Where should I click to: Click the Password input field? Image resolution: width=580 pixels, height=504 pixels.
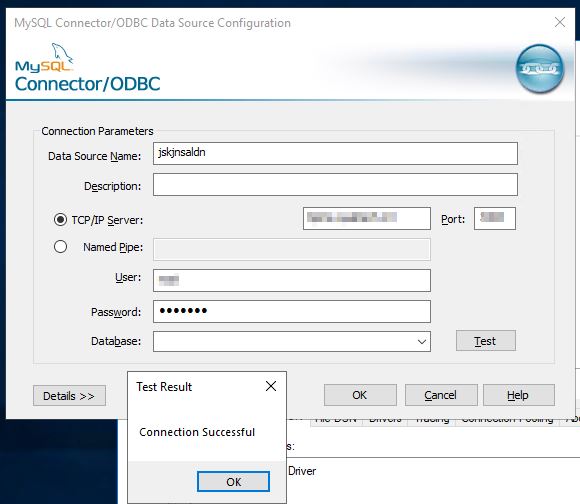pyautogui.click(x=292, y=311)
